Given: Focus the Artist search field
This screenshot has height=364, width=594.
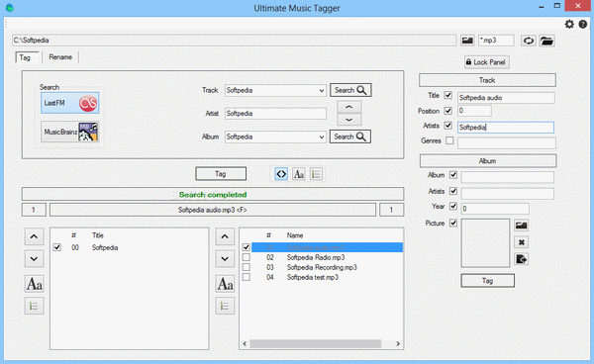Looking at the screenshot, I should (x=275, y=114).
